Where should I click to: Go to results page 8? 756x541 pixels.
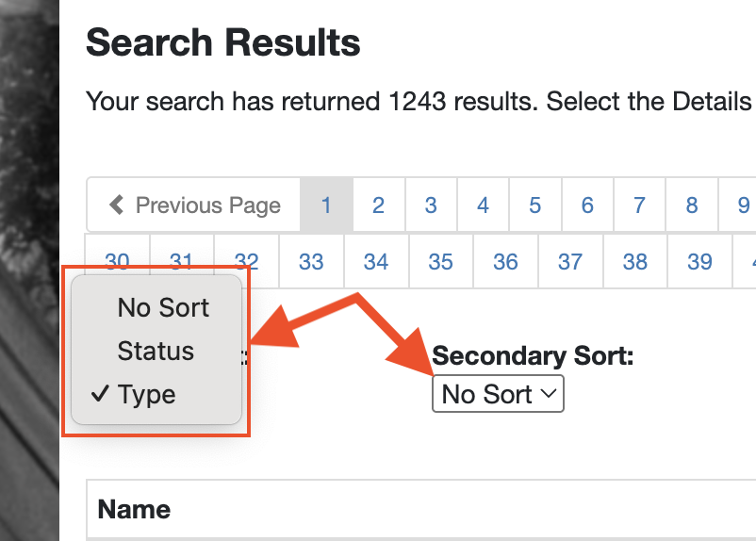coord(692,205)
